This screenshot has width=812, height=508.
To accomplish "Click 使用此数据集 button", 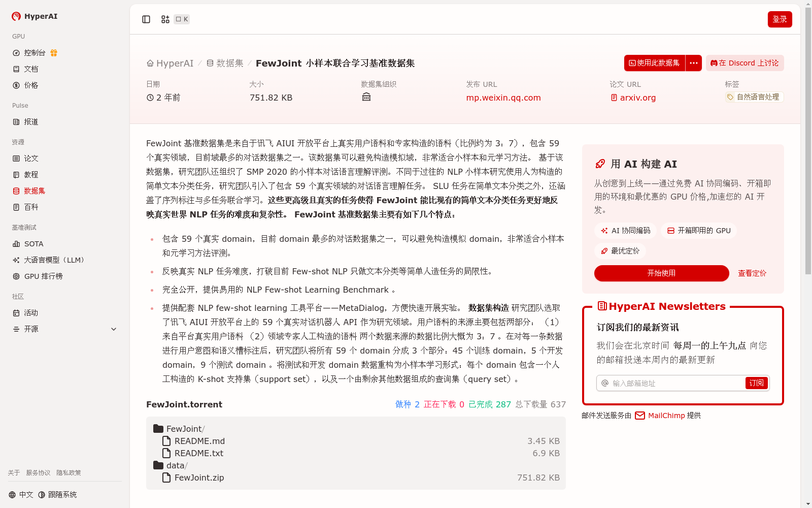I will [x=654, y=63].
